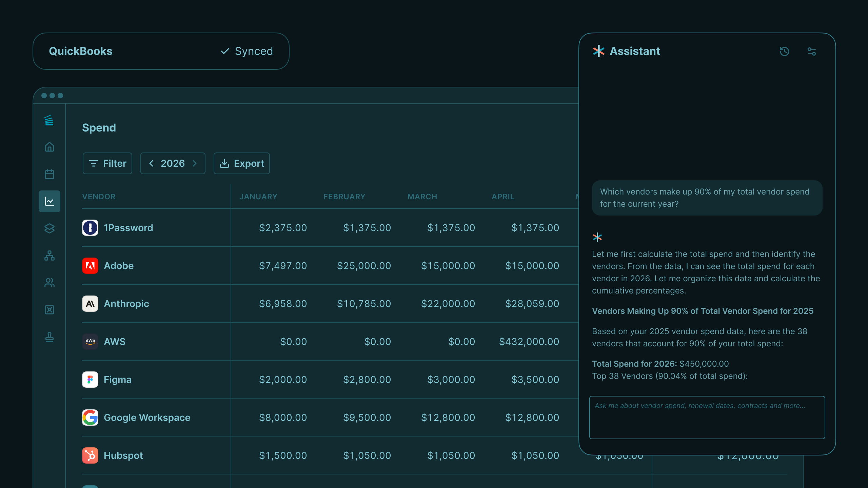Click the QuickBooks Synced status

pos(246,51)
